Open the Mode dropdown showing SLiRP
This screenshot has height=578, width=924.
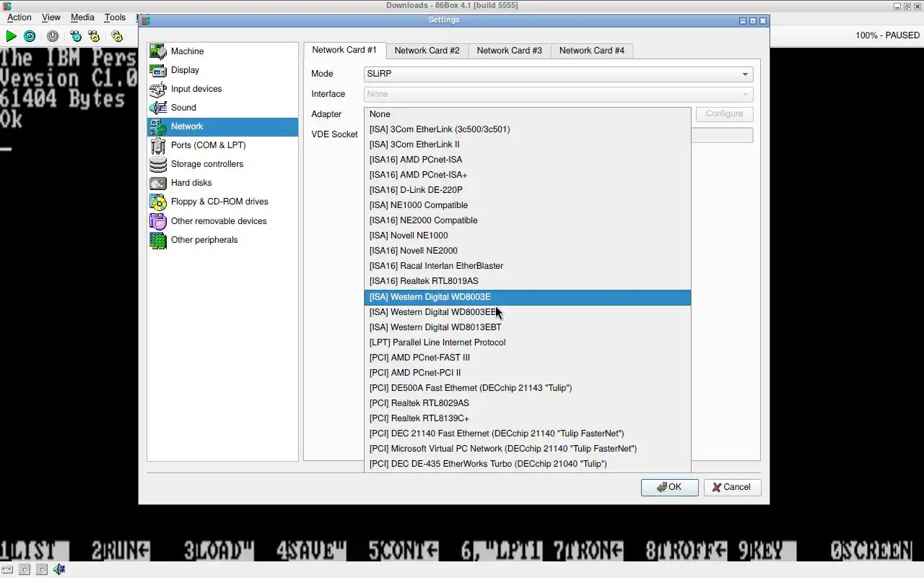click(559, 74)
